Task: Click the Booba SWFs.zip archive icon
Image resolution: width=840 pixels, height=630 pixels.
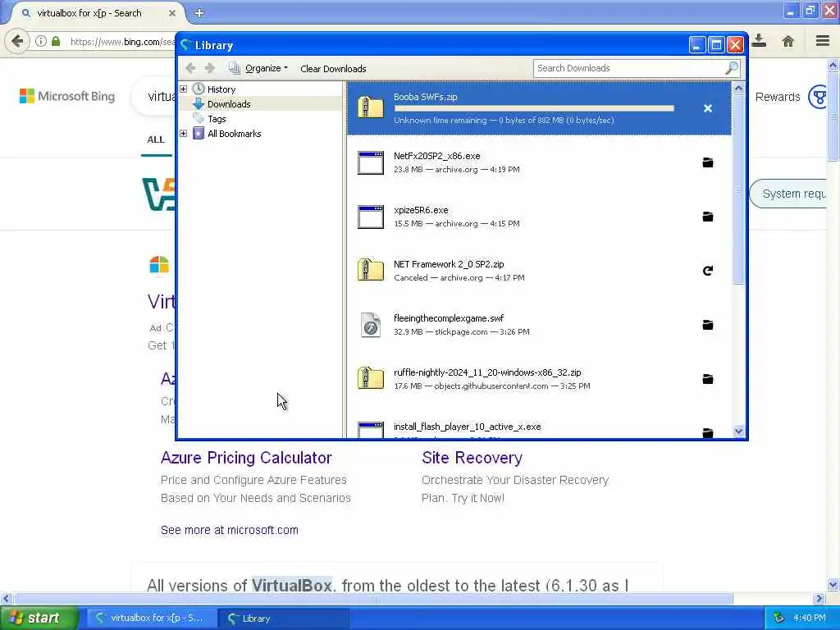Action: click(x=370, y=107)
